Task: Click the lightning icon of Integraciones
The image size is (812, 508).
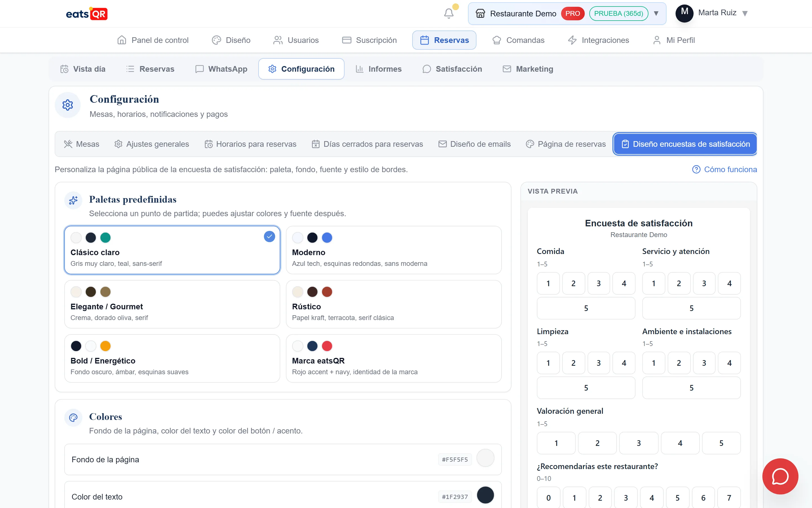Action: coord(572,40)
